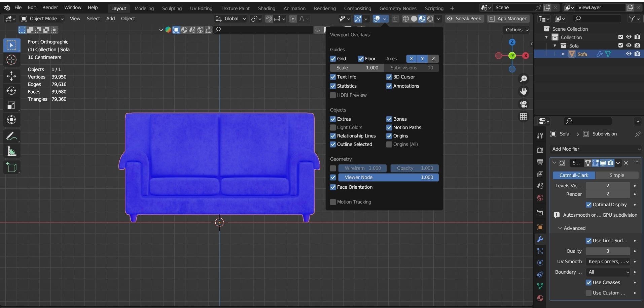
Task: Expand the Options dropdown
Action: click(x=517, y=30)
